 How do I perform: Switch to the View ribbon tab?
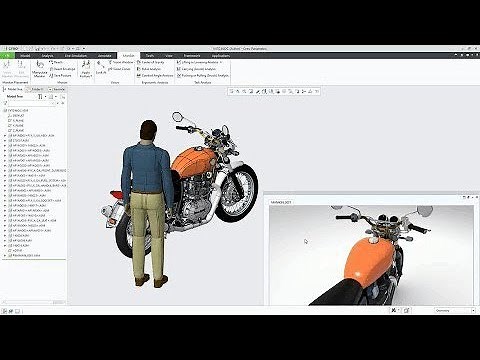click(169, 56)
